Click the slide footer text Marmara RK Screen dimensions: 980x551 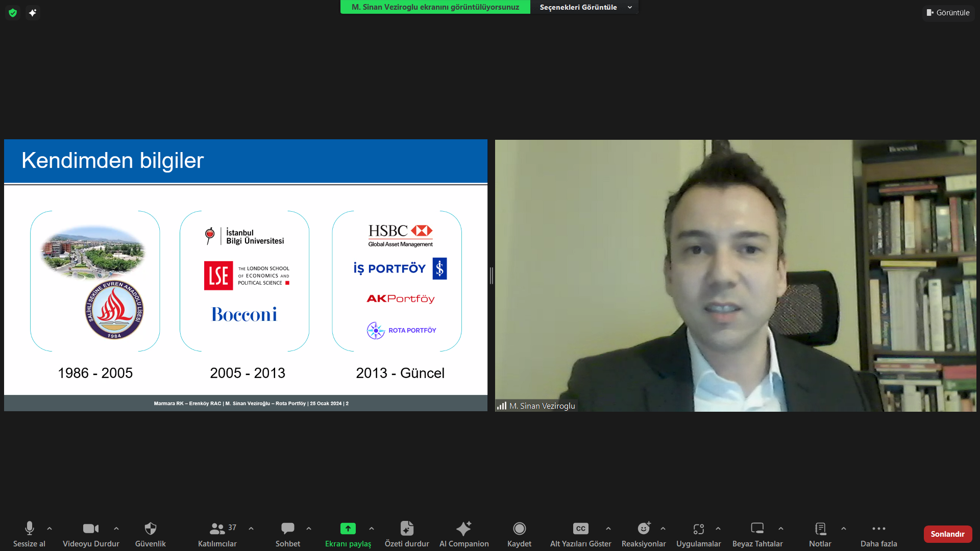[x=251, y=404]
